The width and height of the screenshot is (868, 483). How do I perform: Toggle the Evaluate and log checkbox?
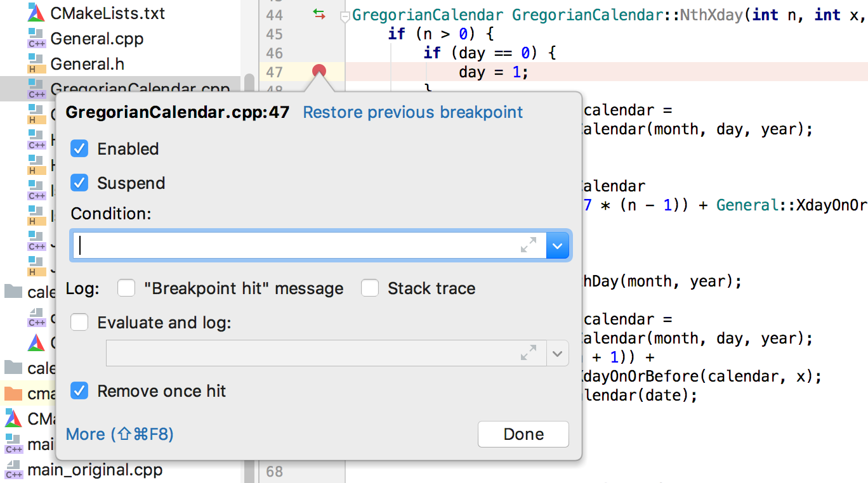[79, 323]
